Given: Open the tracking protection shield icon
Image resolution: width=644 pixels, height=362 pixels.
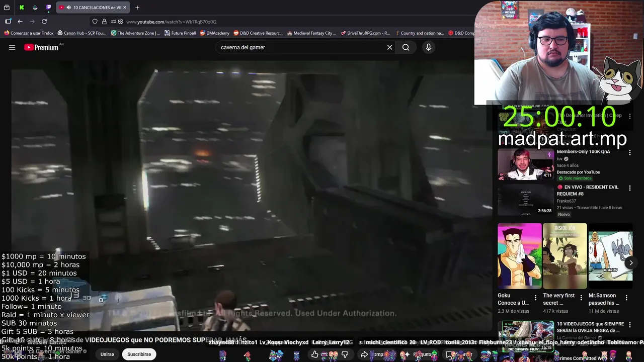Looking at the screenshot, I should (95, 22).
